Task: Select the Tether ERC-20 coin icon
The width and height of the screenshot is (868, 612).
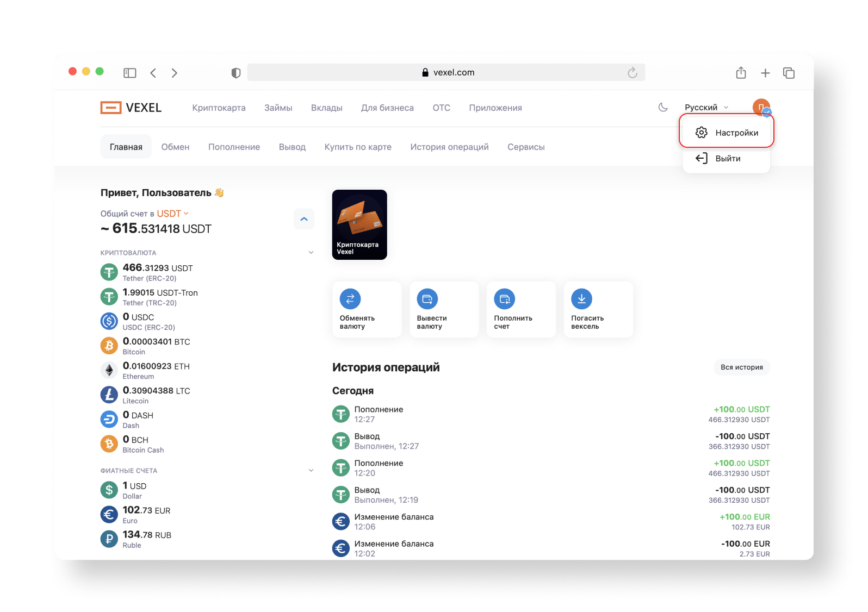Action: point(109,272)
